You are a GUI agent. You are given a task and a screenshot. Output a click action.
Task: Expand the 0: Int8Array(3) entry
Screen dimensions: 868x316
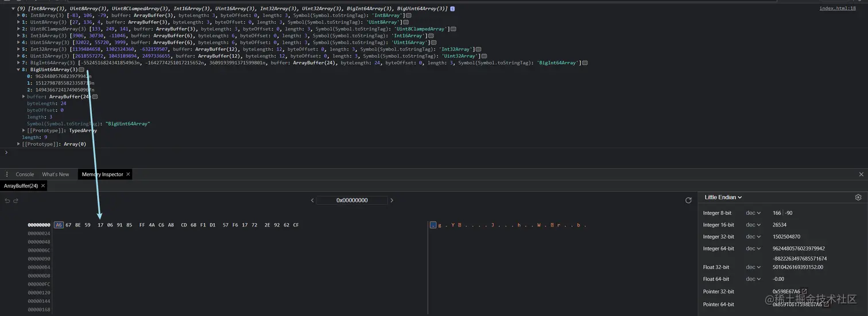click(x=18, y=15)
